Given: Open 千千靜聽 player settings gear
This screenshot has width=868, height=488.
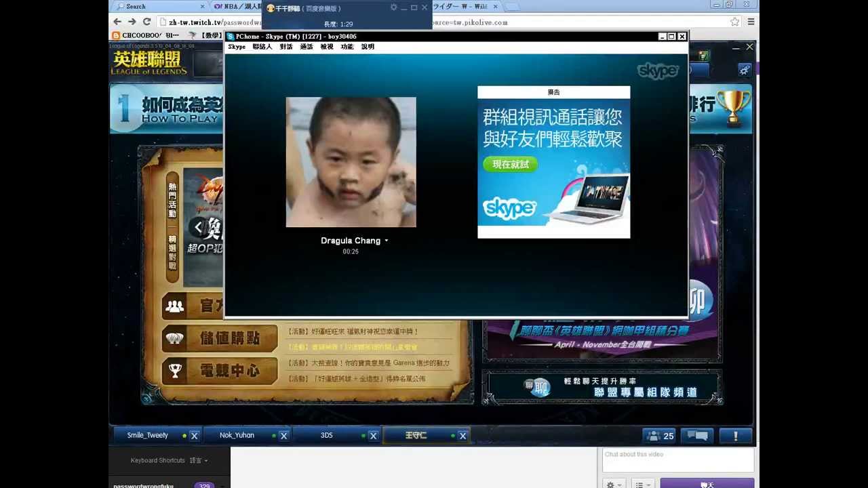Looking at the screenshot, I should pyautogui.click(x=394, y=7).
